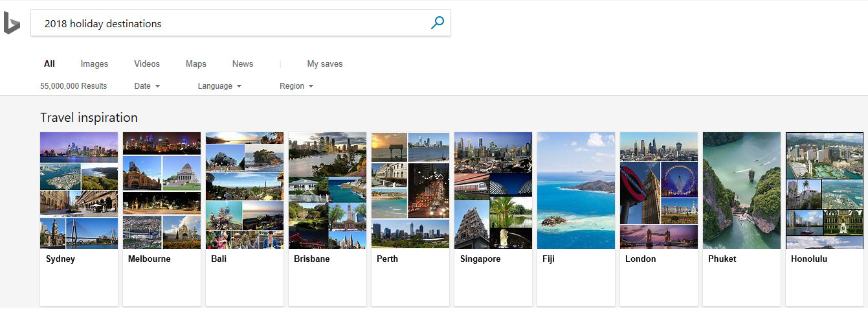Open the Maps tab
This screenshot has width=868, height=324.
[196, 64]
